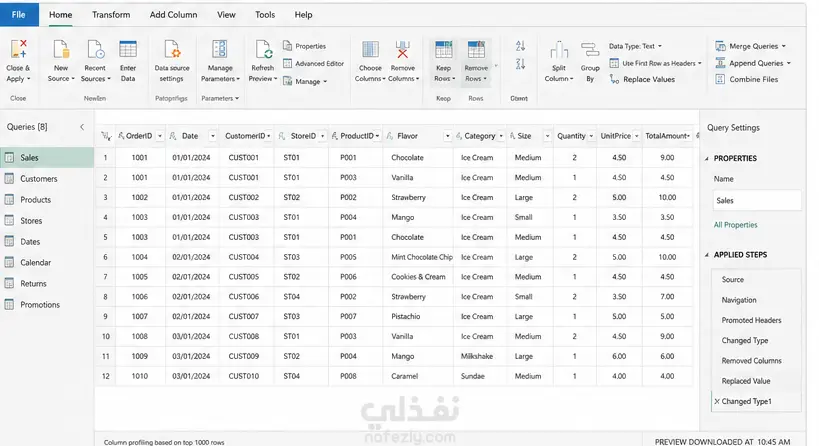Select the Source applied step

tap(756, 279)
